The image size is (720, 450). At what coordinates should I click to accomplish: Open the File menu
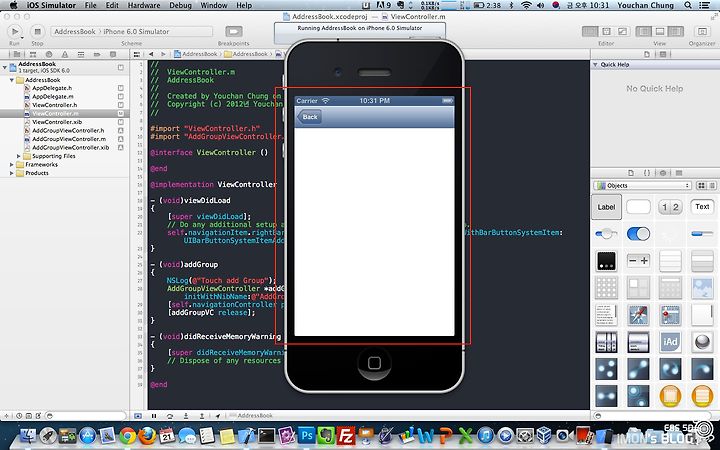90,6
